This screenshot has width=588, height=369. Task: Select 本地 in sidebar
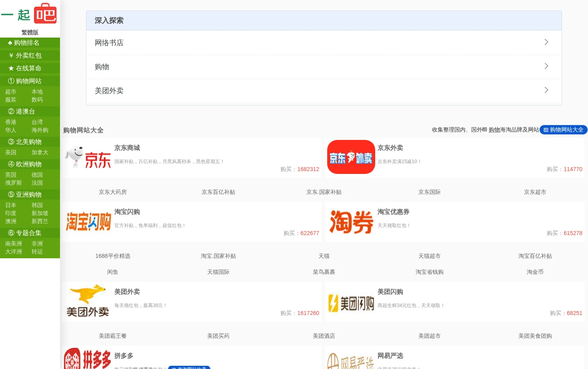point(37,92)
